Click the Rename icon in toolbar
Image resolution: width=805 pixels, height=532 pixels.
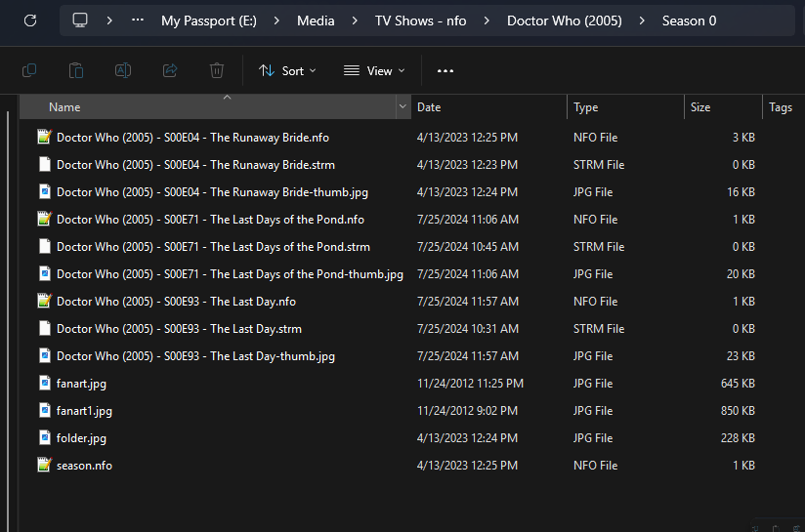[123, 70]
